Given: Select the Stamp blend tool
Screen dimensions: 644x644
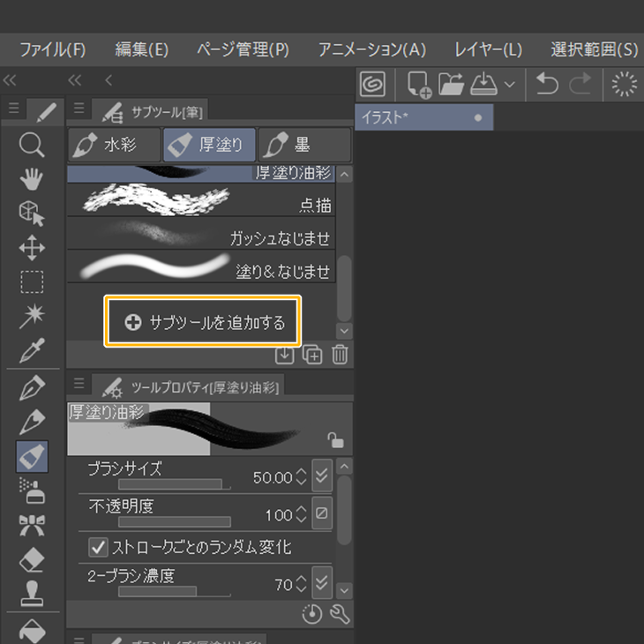Looking at the screenshot, I should pyautogui.click(x=32, y=594).
